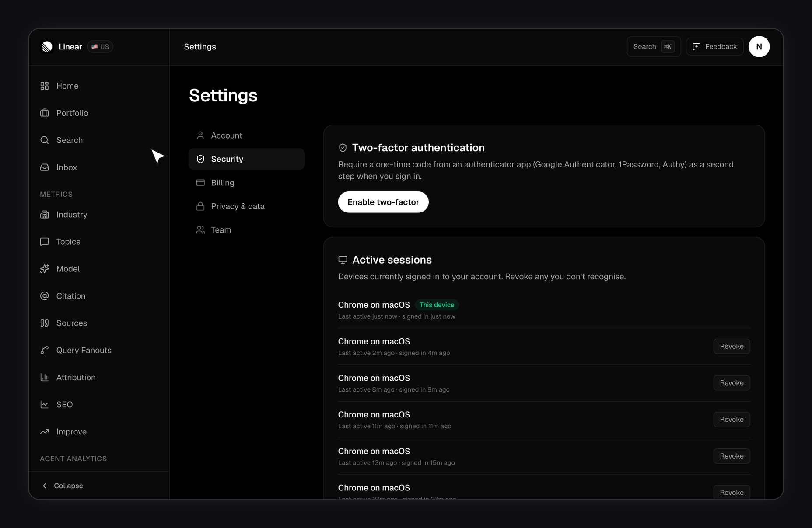Open the Model metrics page
The height and width of the screenshot is (528, 812).
(99, 269)
